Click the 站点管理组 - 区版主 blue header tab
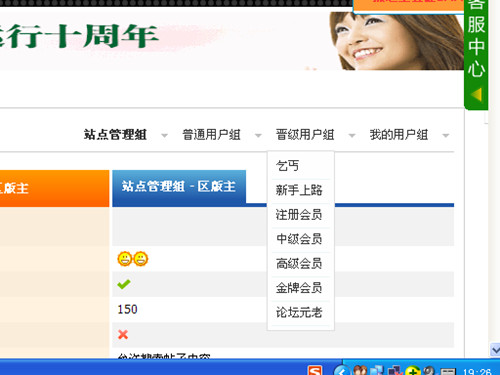This screenshot has height=375, width=500. point(179,186)
